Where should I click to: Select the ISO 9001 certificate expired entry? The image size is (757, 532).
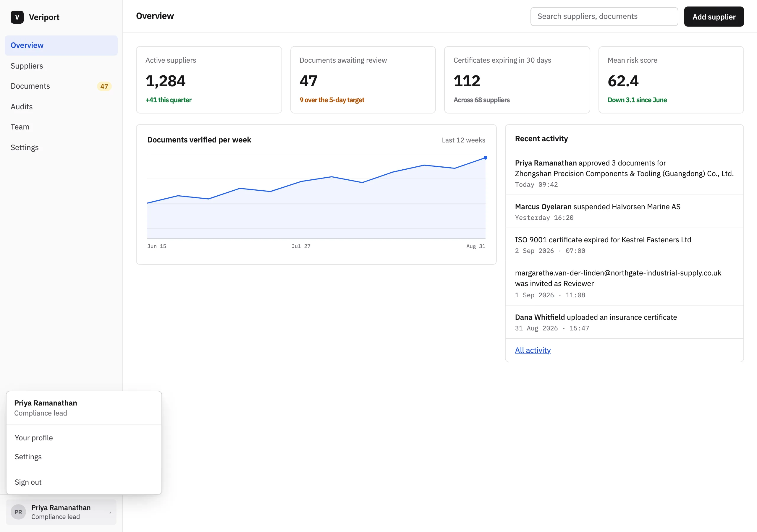coord(624,245)
